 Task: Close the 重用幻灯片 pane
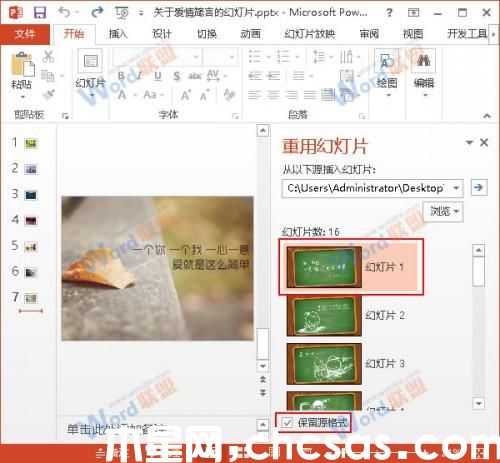484,143
